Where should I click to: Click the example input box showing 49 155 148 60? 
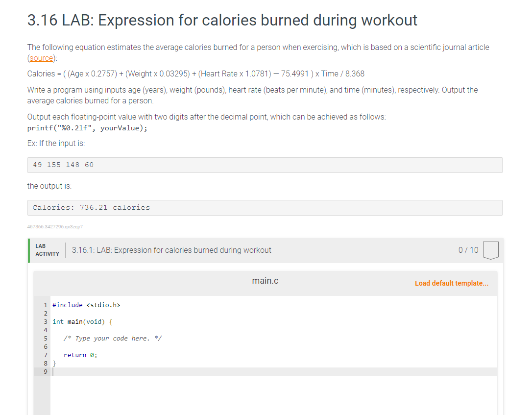(265, 165)
